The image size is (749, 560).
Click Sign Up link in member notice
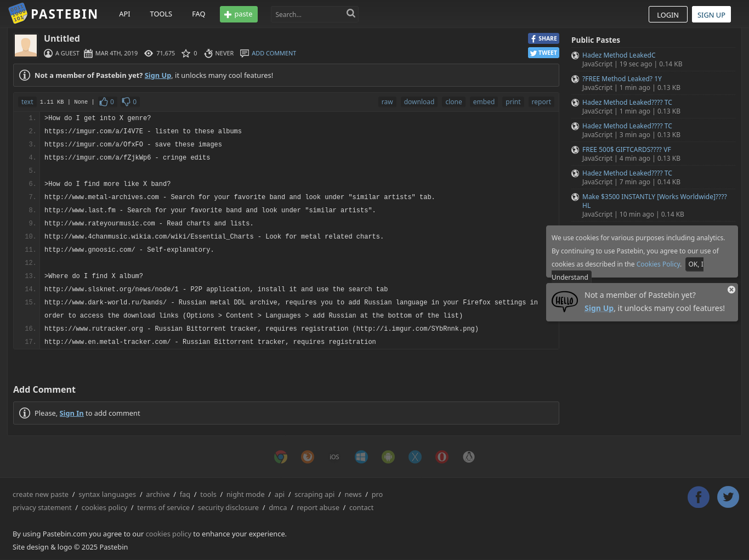click(158, 75)
